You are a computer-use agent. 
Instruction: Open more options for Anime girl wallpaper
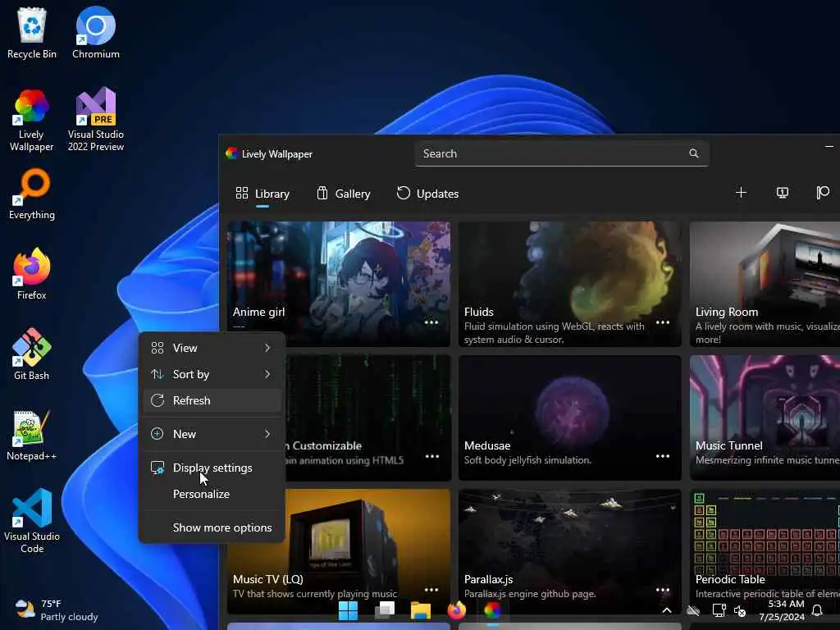pyautogui.click(x=431, y=322)
